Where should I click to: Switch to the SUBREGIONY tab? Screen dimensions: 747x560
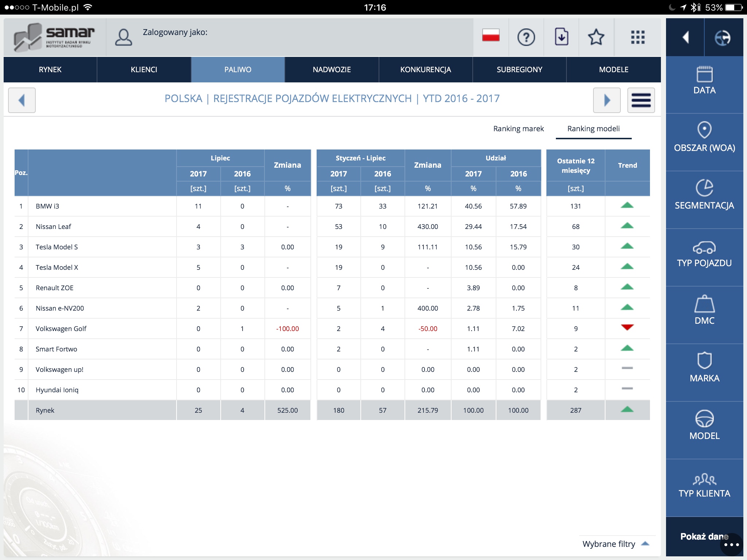coord(519,70)
